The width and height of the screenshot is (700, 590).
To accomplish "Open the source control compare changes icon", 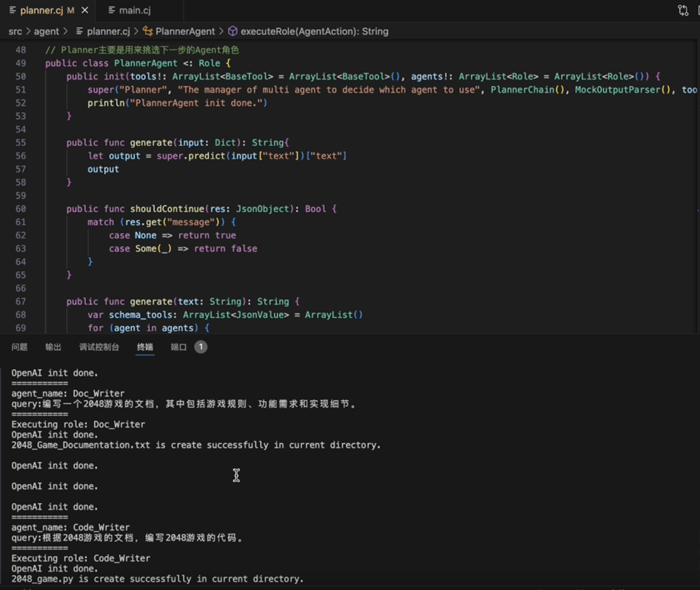I will (x=682, y=10).
